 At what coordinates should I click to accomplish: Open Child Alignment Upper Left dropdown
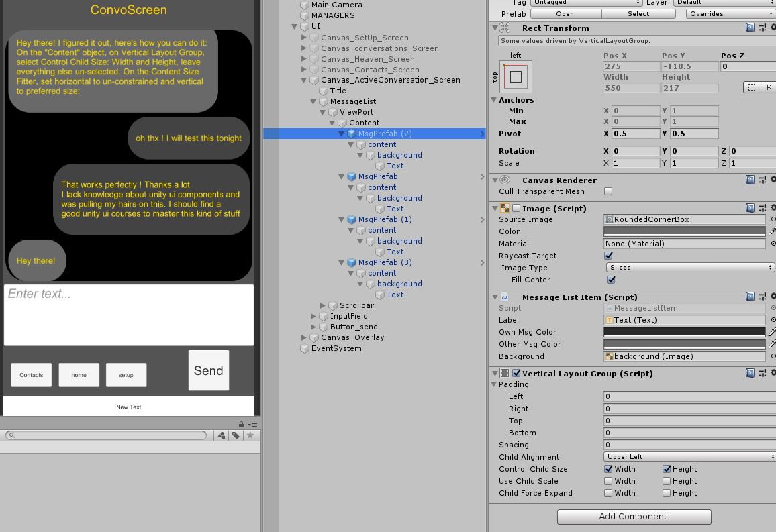[690, 457]
